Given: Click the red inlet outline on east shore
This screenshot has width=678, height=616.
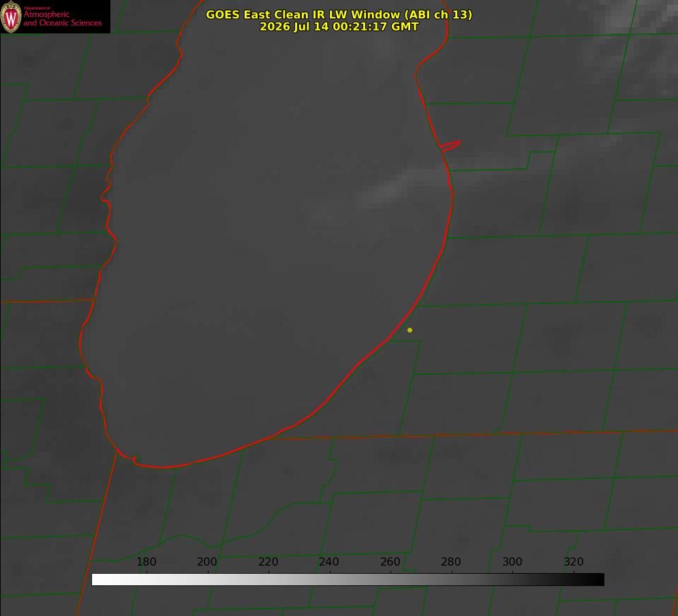Looking at the screenshot, I should pos(450,146).
